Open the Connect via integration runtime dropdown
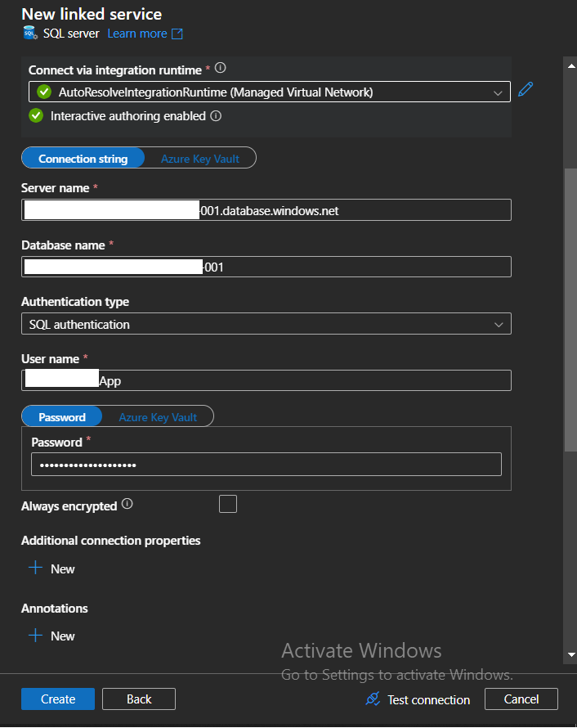 click(x=498, y=92)
